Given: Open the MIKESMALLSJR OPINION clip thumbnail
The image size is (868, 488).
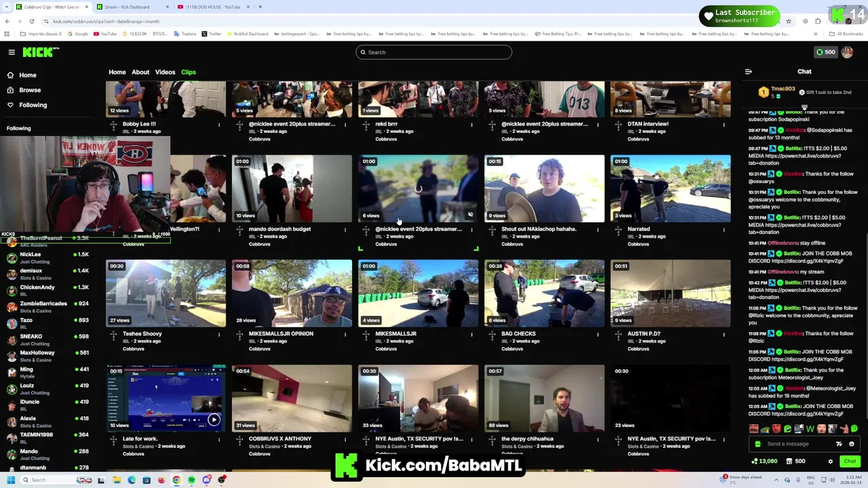Looking at the screenshot, I should (x=292, y=293).
